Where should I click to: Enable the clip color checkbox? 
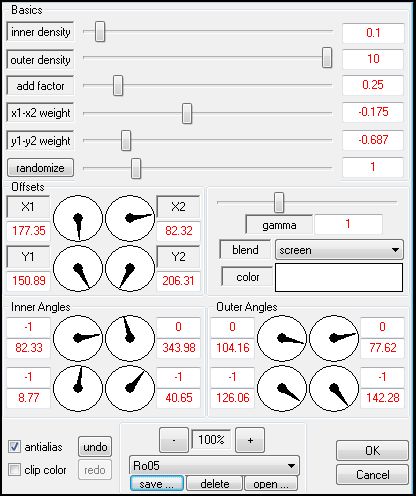pyautogui.click(x=14, y=470)
